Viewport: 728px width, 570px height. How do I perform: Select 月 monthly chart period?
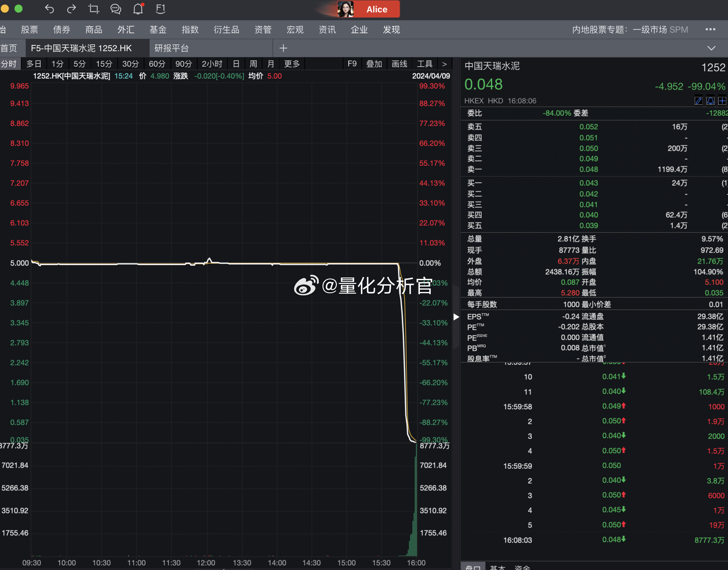pyautogui.click(x=271, y=64)
